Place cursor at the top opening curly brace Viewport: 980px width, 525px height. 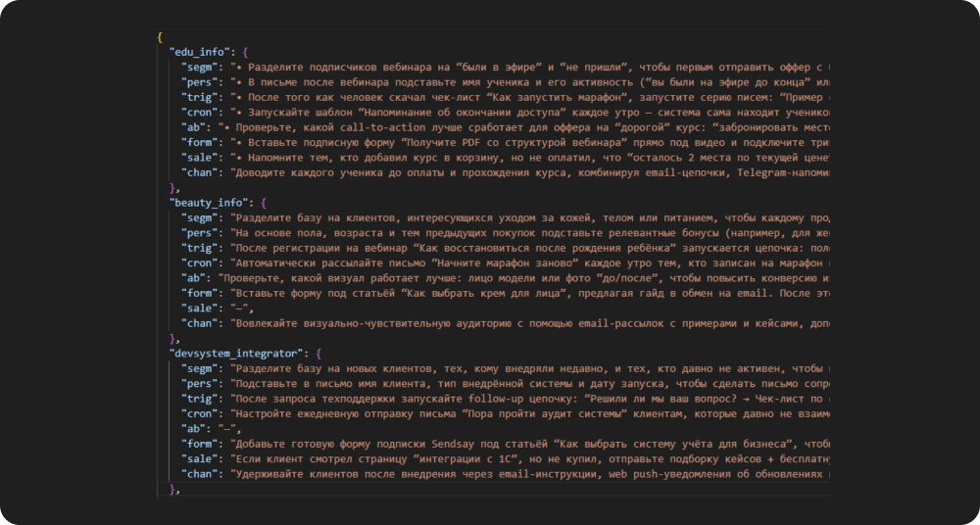(x=160, y=36)
